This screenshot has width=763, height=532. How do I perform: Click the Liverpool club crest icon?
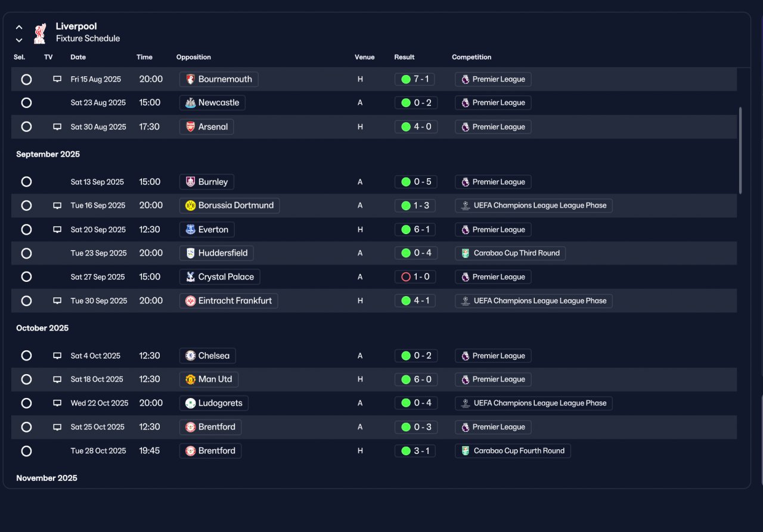coord(40,33)
